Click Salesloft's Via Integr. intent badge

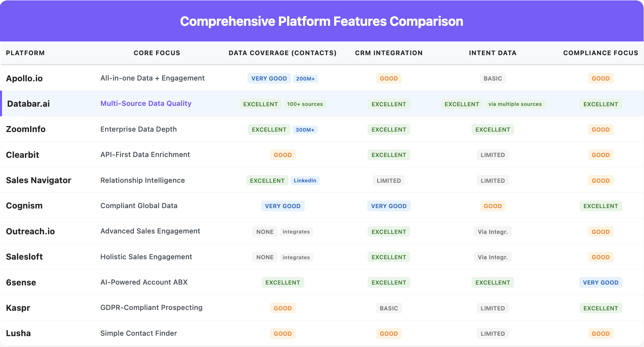pyautogui.click(x=493, y=257)
